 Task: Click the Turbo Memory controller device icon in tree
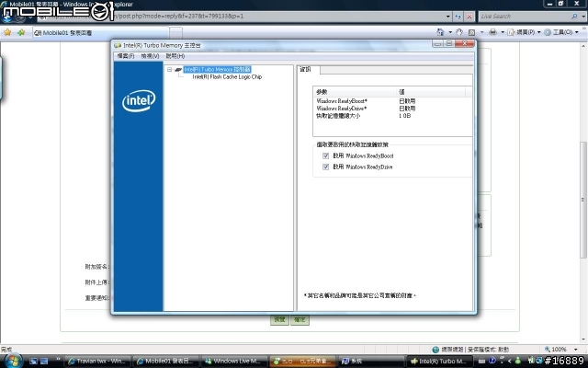pos(178,70)
